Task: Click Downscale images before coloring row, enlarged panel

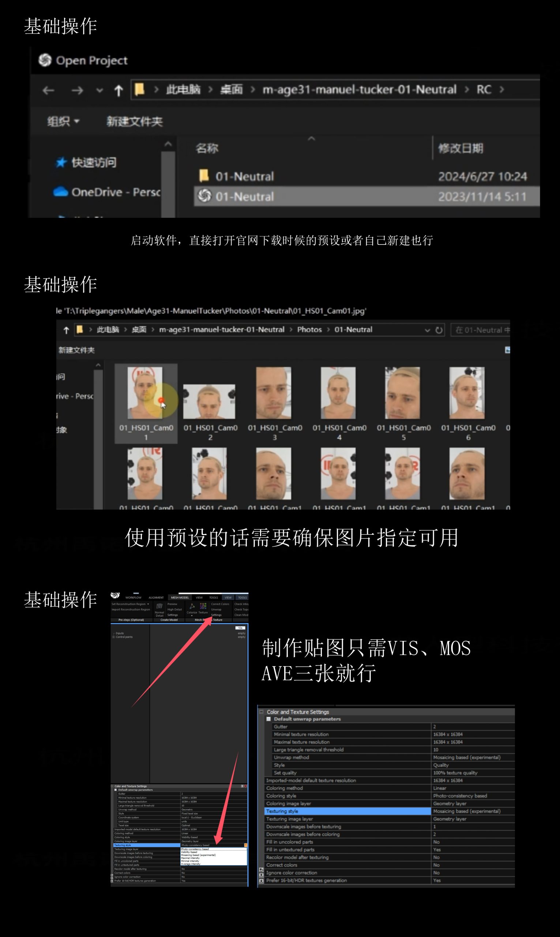Action: pos(390,834)
